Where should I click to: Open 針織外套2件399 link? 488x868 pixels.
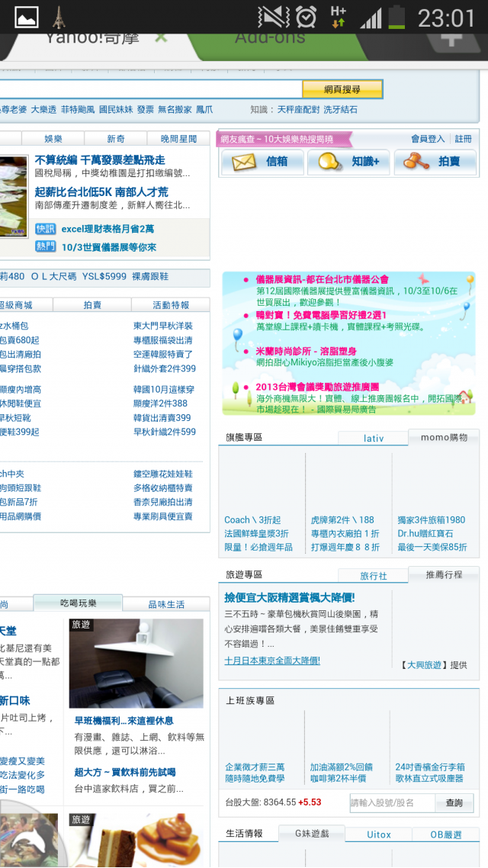[x=165, y=368]
